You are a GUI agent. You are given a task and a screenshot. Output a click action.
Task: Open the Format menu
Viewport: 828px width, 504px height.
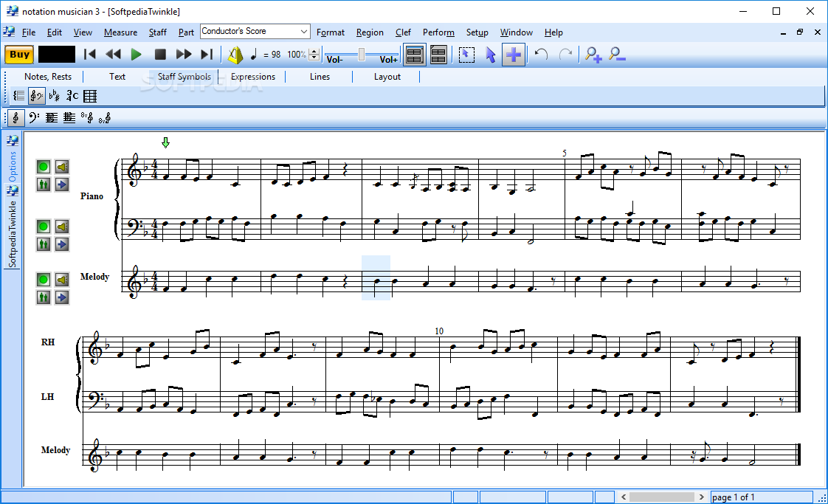pyautogui.click(x=331, y=32)
